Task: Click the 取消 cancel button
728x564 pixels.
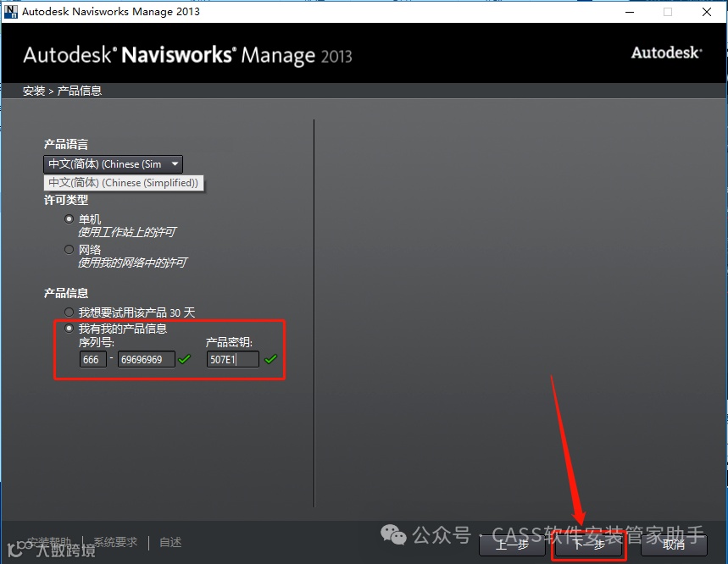Action: (674, 545)
